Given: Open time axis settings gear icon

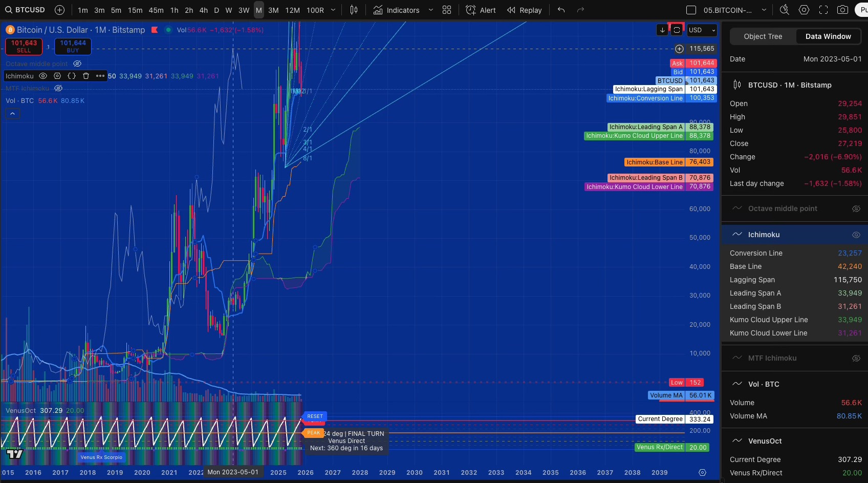Looking at the screenshot, I should pyautogui.click(x=702, y=472).
